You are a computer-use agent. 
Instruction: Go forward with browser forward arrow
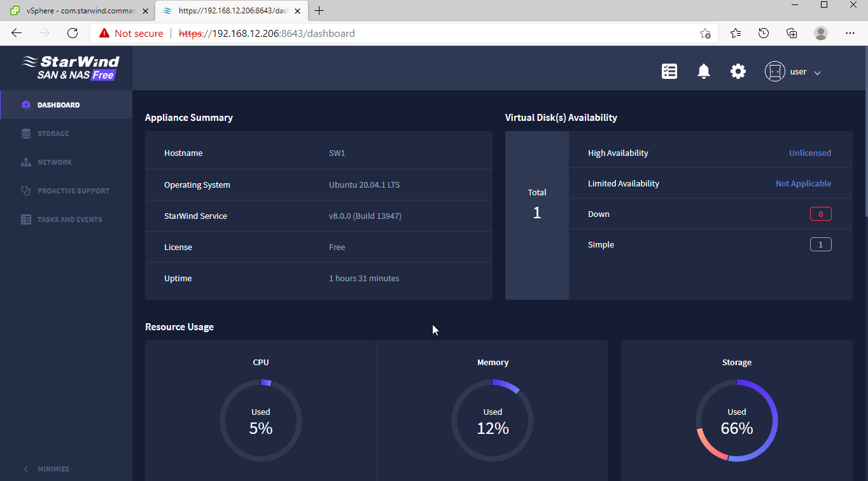coord(45,33)
